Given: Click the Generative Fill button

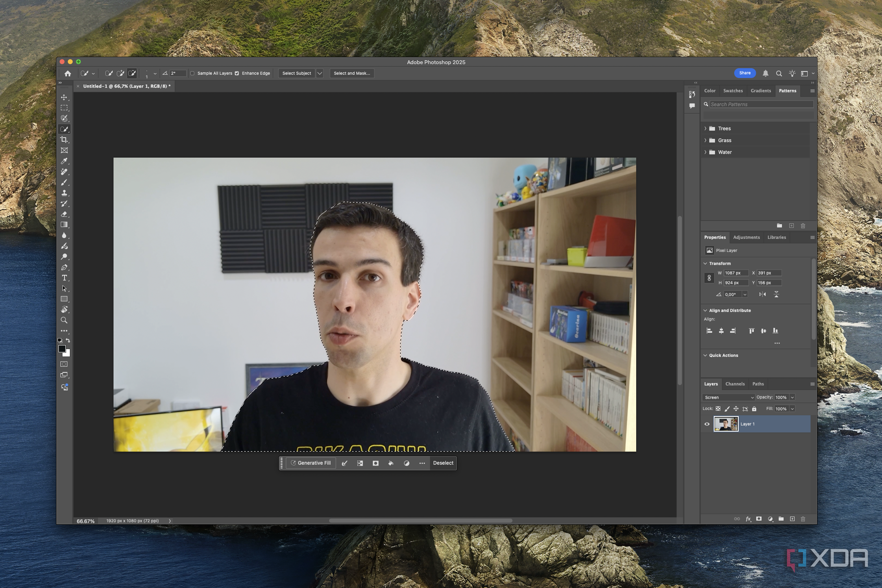Looking at the screenshot, I should tap(311, 463).
